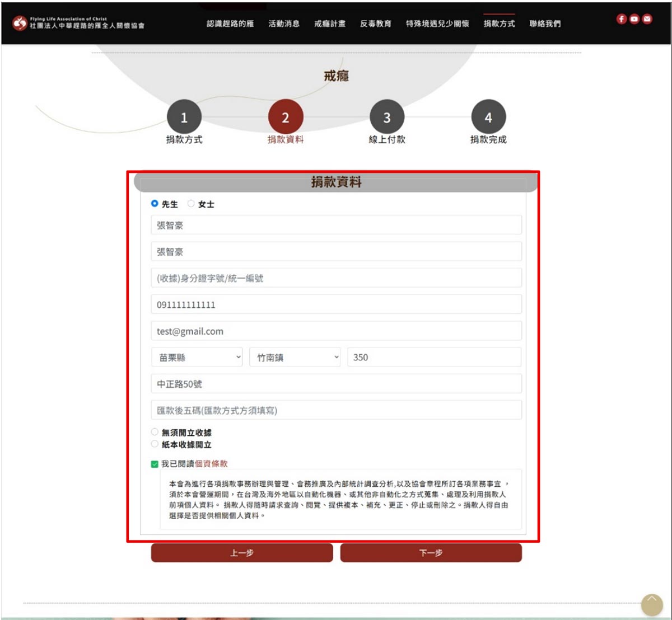Click step 4 circle 捐款完成
The height and width of the screenshot is (620, 672).
[x=488, y=118]
